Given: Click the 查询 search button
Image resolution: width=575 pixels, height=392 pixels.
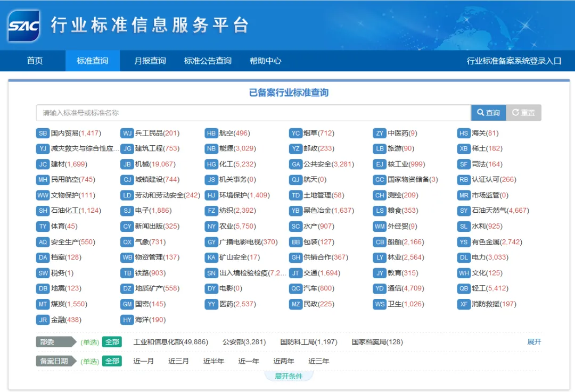Looking at the screenshot, I should (488, 112).
